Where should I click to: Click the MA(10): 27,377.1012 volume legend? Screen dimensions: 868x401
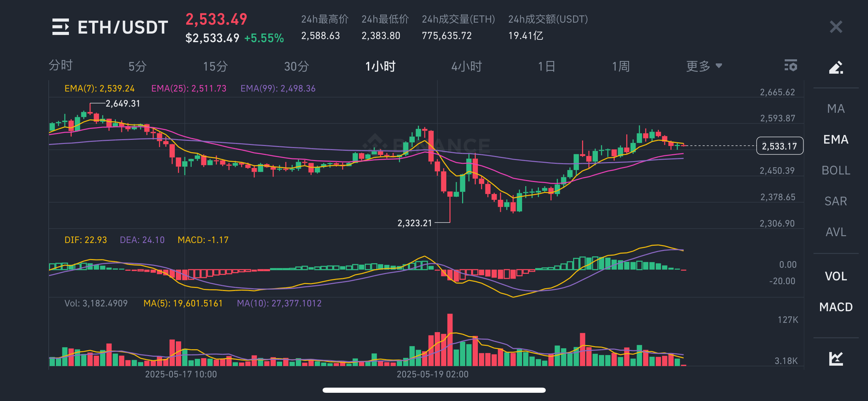279,303
